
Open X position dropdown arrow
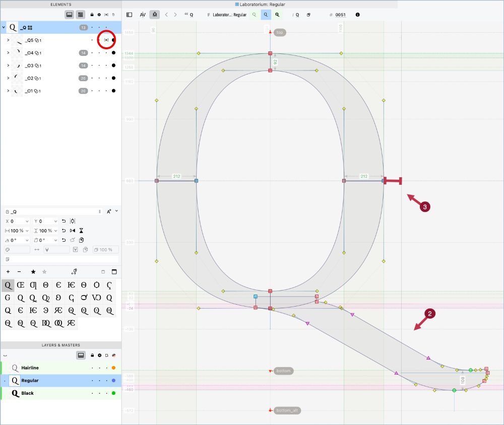pyautogui.click(x=27, y=222)
